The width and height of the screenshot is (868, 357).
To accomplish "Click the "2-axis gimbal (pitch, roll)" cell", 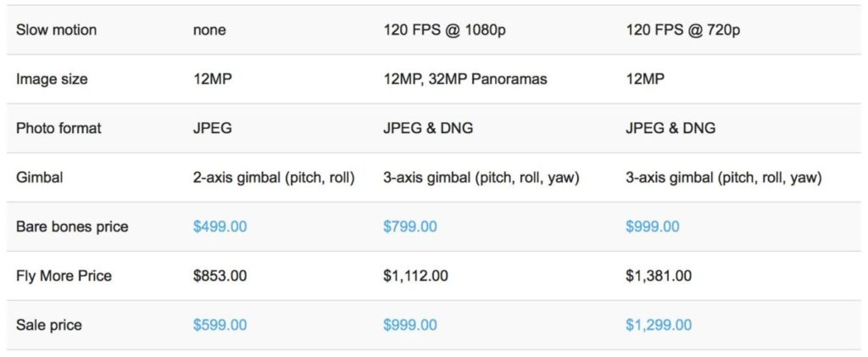I will (x=274, y=177).
